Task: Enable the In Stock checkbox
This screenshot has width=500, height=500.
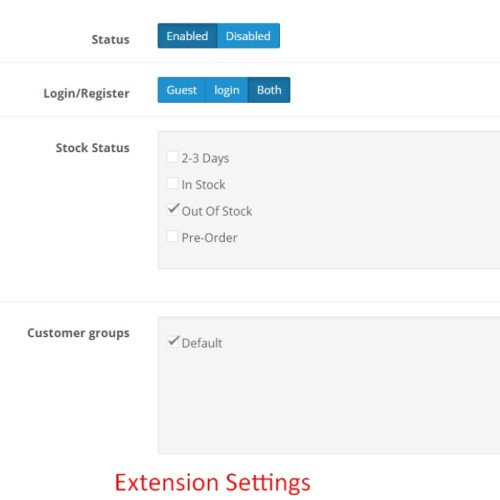Action: [x=172, y=183]
